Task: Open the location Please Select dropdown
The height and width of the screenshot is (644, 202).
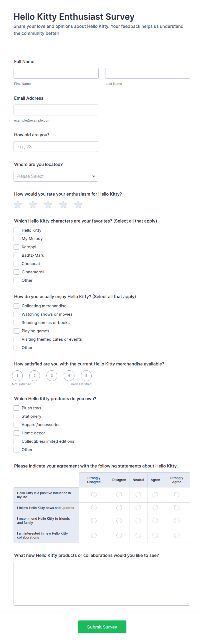Action: [56, 176]
